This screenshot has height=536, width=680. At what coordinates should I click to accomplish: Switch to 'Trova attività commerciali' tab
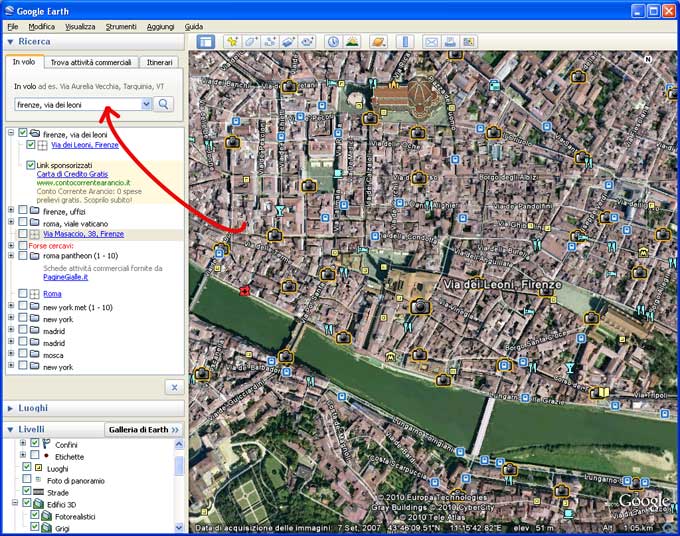pos(91,62)
